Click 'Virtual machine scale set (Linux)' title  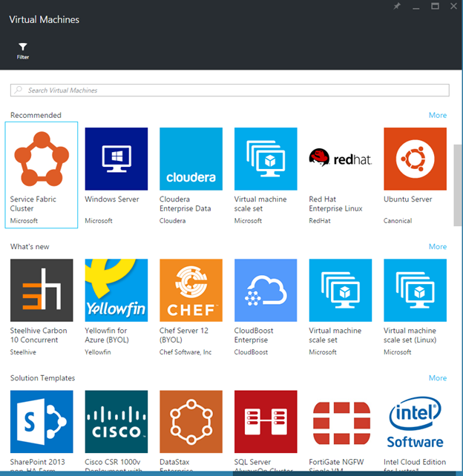(x=410, y=335)
